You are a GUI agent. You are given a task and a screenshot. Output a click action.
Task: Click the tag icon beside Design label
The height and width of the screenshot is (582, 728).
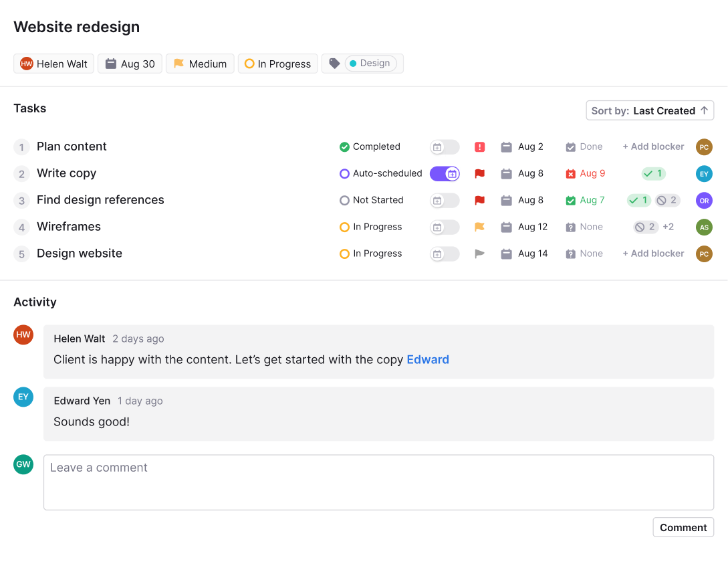tap(334, 64)
